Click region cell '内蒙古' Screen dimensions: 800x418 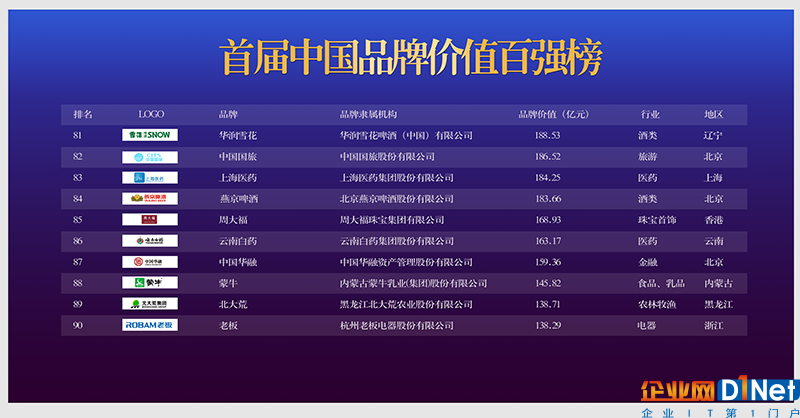coord(718,283)
